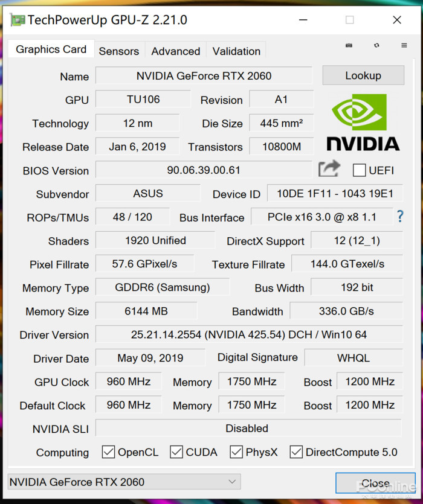Click the Bus Interface question mark icon
The width and height of the screenshot is (423, 504).
399,217
